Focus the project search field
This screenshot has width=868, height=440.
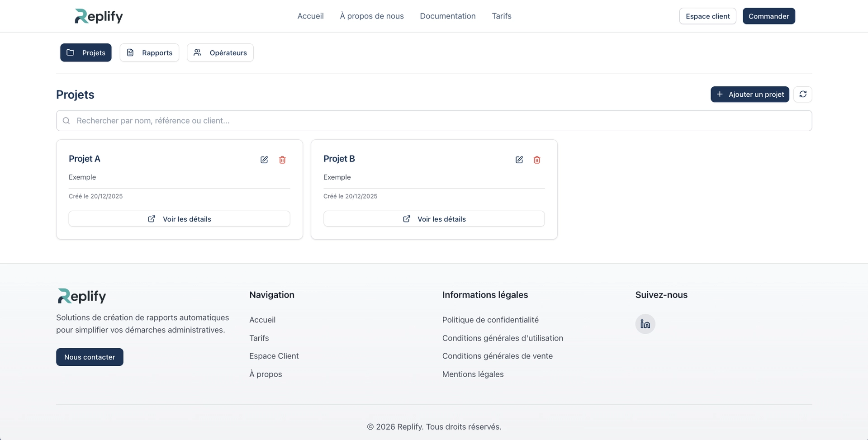[x=434, y=121]
